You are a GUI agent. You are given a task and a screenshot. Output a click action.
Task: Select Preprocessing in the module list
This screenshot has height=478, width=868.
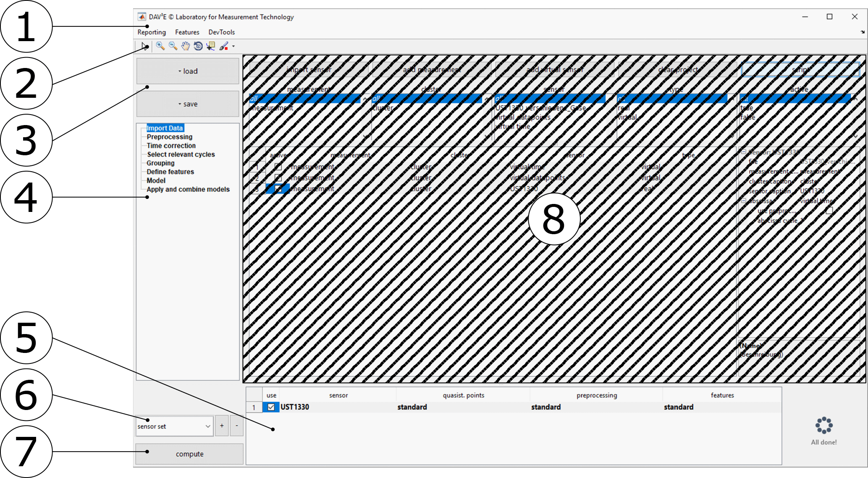[x=169, y=137]
